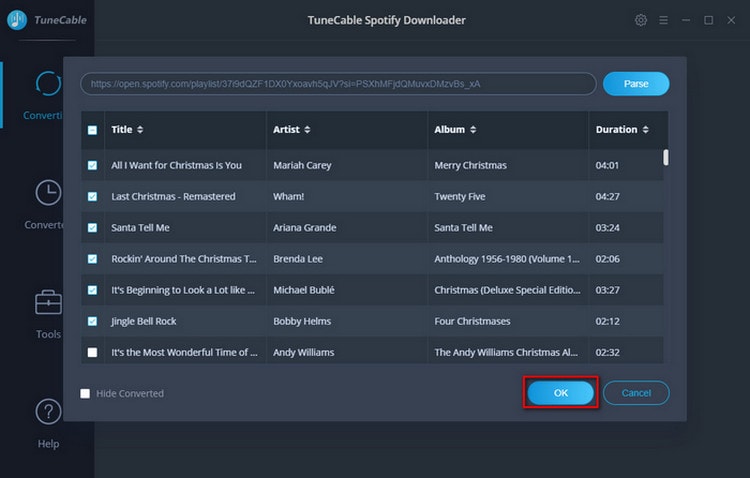Open the hamburger menu icon
The width and height of the screenshot is (750, 478).
[663, 20]
